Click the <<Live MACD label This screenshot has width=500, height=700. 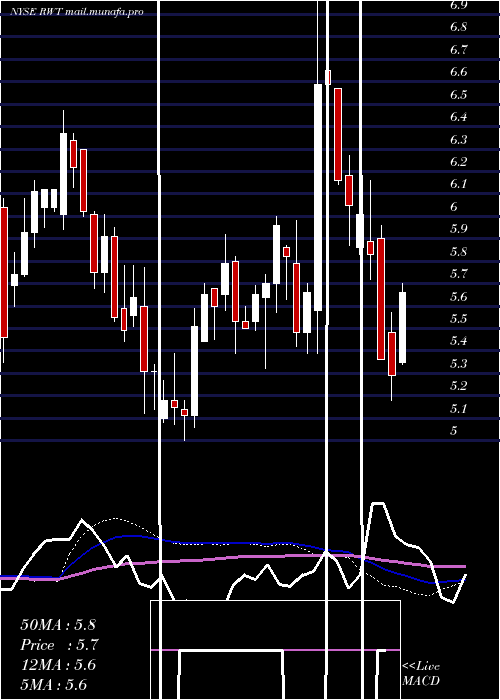421,673
